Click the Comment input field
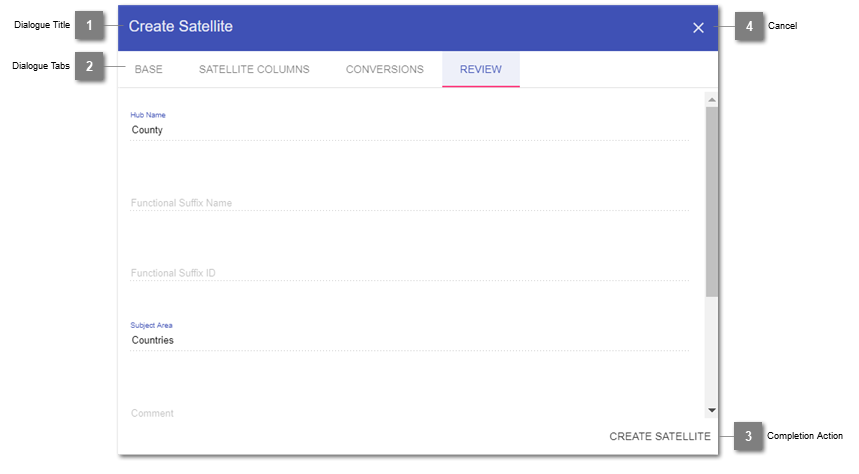This screenshot has height=474, width=859. (408, 413)
